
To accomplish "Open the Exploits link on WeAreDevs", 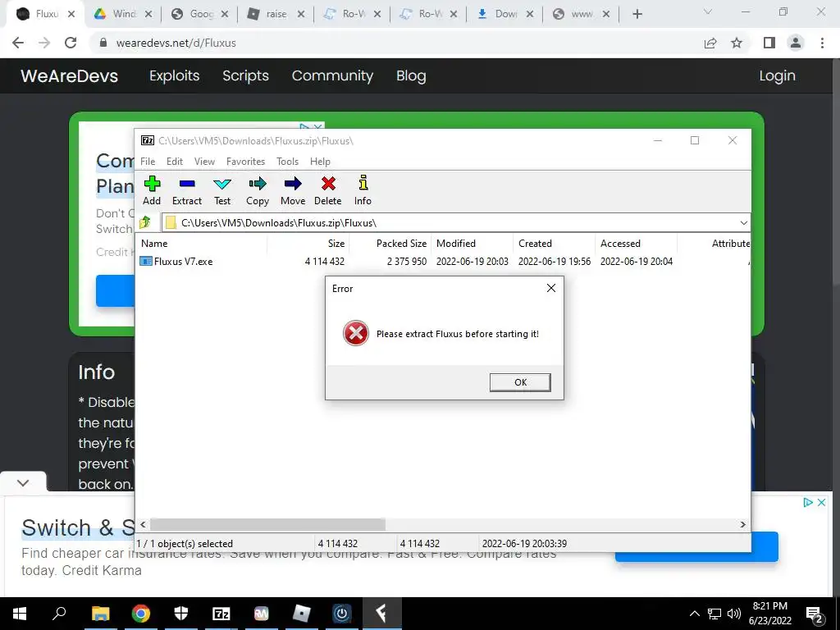I will click(174, 75).
